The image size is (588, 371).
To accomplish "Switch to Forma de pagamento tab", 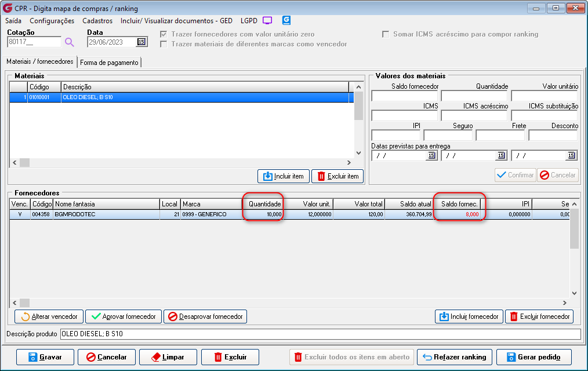I will coord(109,63).
